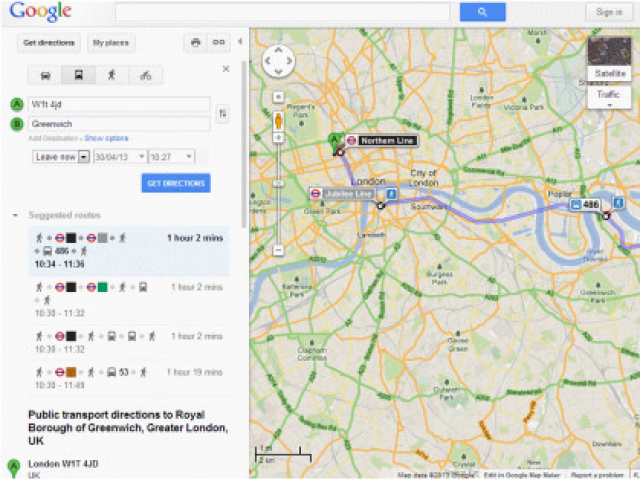Click walking icon next to 486 label
Screen dimensions: 640x480
tap(619, 203)
